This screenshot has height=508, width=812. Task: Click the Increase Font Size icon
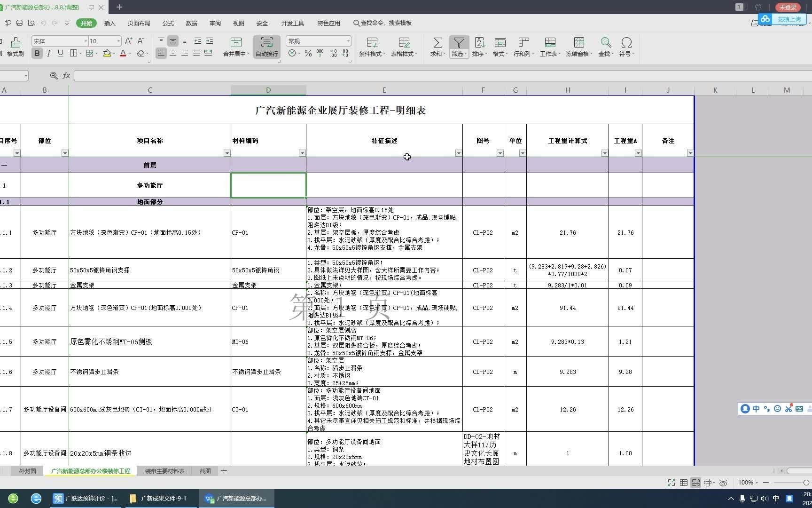point(129,41)
